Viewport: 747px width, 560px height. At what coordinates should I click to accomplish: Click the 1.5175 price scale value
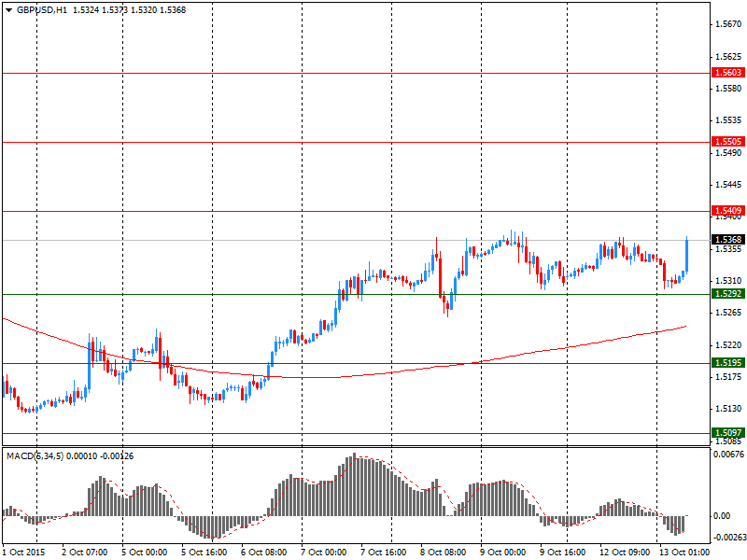point(729,377)
